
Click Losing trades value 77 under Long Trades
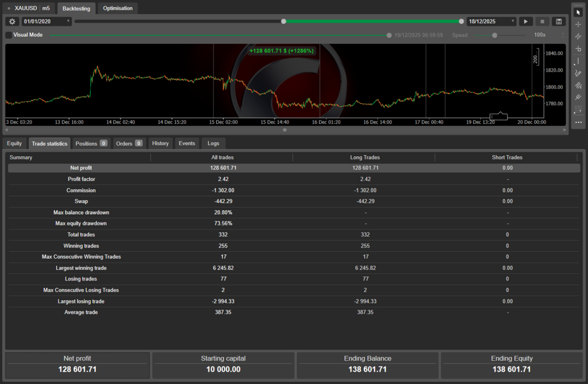tap(366, 279)
